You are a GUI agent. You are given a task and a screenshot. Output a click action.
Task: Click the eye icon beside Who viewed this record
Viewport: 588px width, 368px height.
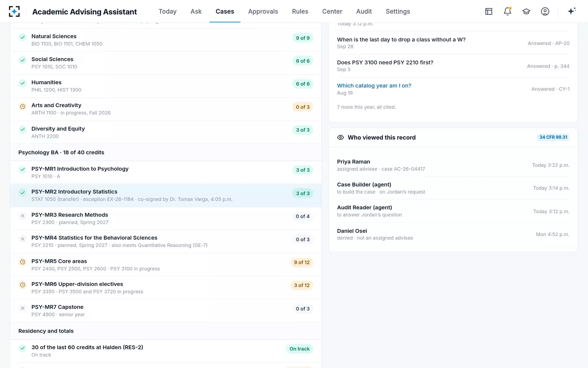[x=341, y=137]
